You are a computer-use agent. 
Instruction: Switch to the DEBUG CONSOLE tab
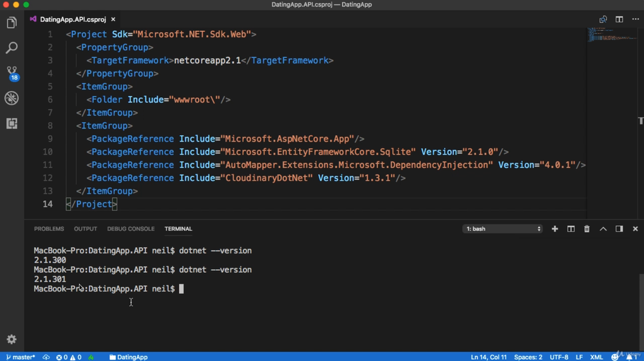click(131, 229)
